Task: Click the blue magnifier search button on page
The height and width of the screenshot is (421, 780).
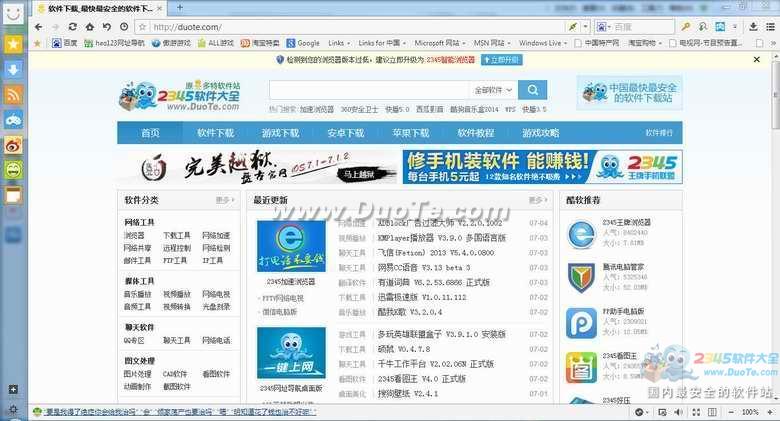Action: point(533,90)
